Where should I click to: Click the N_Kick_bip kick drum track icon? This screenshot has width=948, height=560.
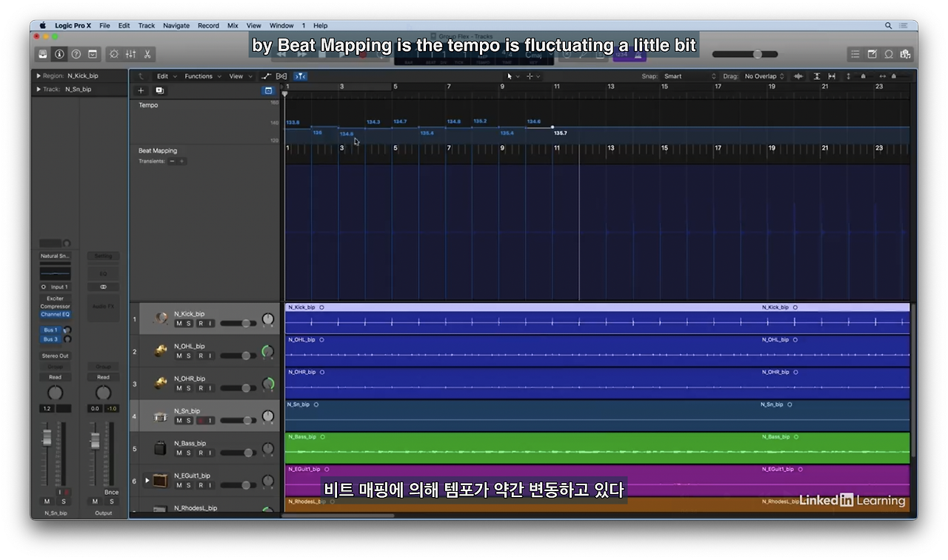pyautogui.click(x=160, y=319)
